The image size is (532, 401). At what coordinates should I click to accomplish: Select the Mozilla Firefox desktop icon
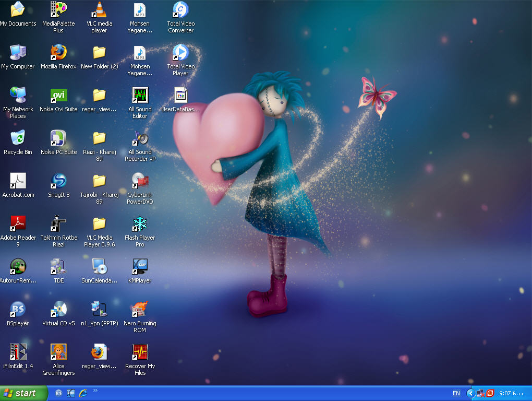tap(58, 52)
